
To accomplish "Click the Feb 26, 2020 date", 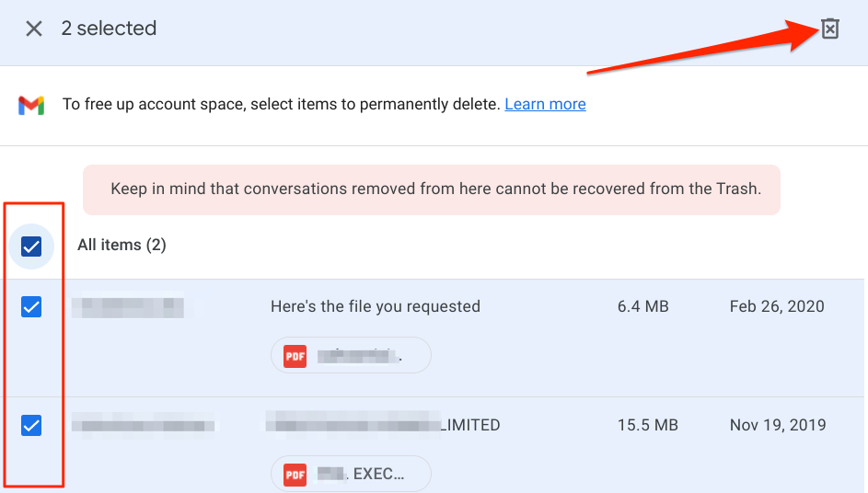I will [x=776, y=306].
